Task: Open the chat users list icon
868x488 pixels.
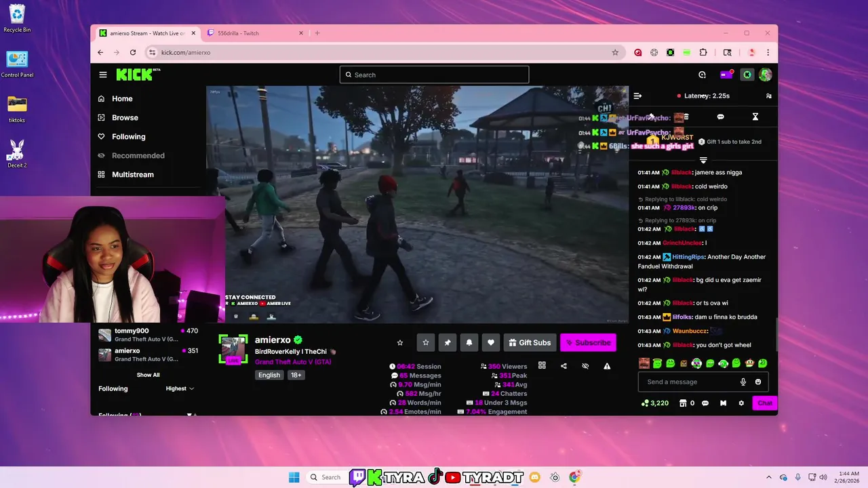Action: (x=768, y=96)
